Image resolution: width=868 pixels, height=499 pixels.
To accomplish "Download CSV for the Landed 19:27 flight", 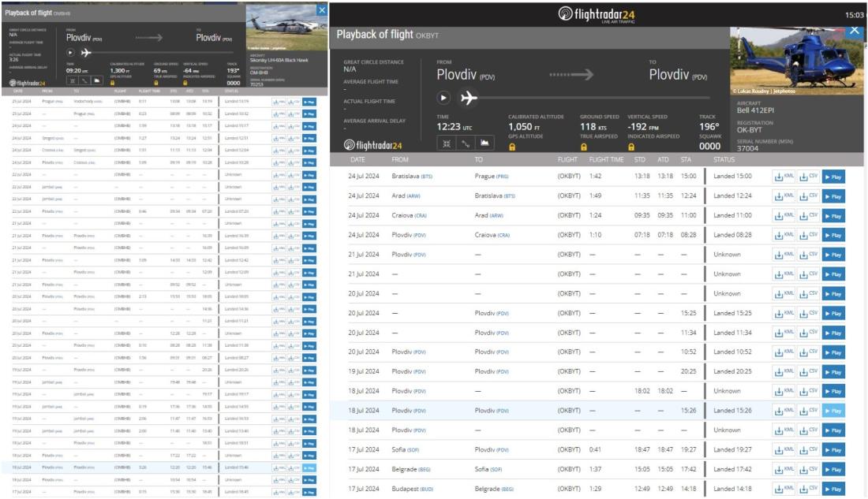I will pyautogui.click(x=808, y=450).
